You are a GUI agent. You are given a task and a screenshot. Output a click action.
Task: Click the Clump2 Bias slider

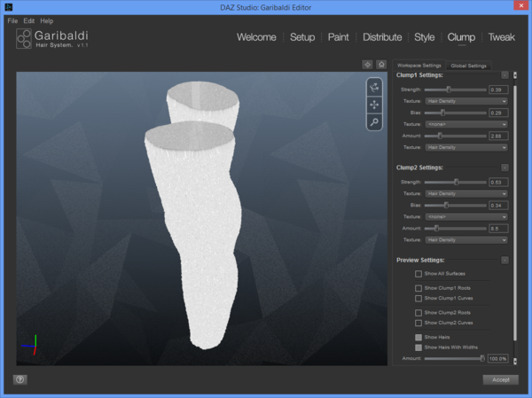[x=456, y=206]
